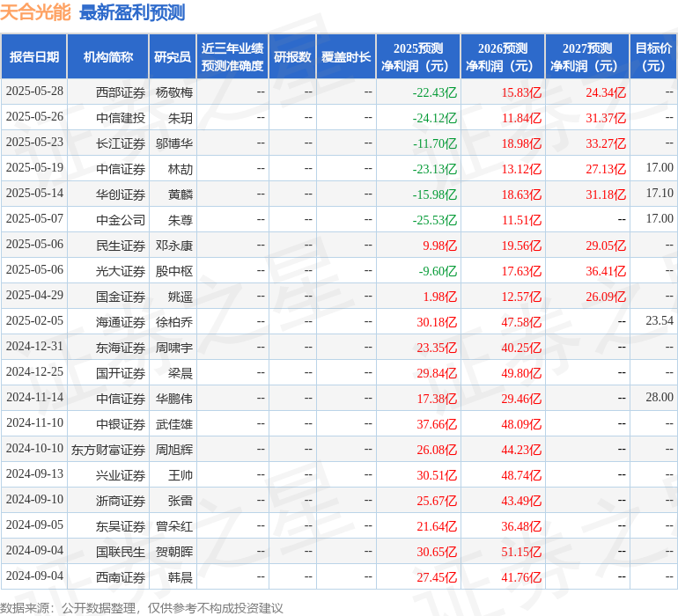Click the 机构简称 column header

(107, 57)
